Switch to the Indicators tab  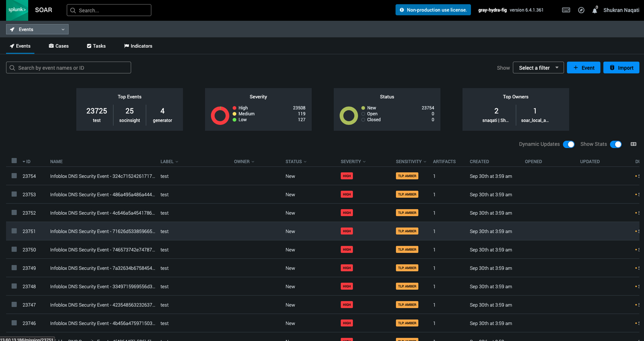coord(138,46)
